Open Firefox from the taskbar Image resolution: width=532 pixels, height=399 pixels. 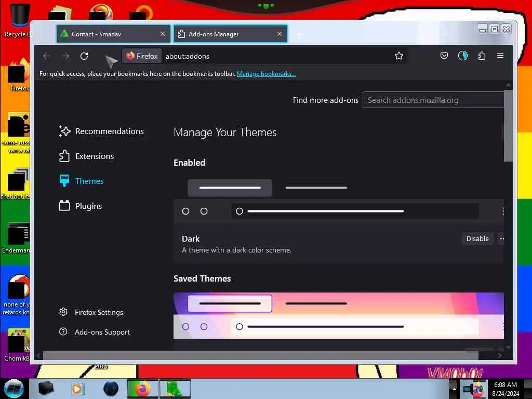pos(143,389)
